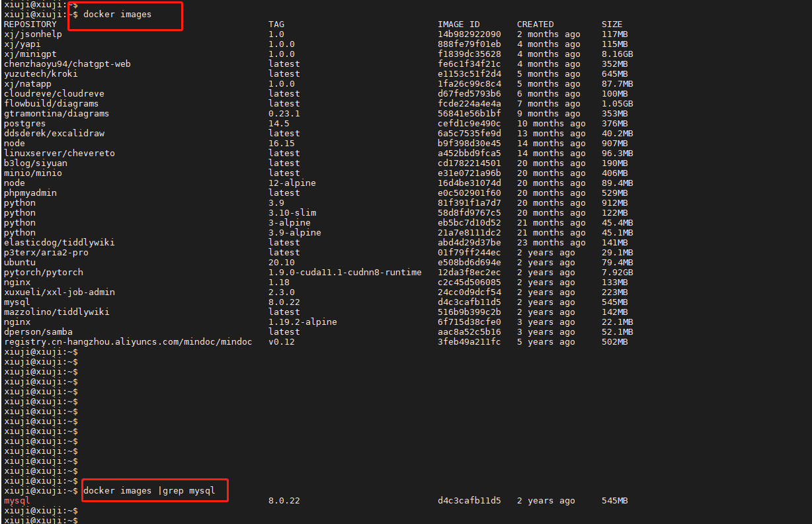Click '5 years ago' created value

point(546,341)
